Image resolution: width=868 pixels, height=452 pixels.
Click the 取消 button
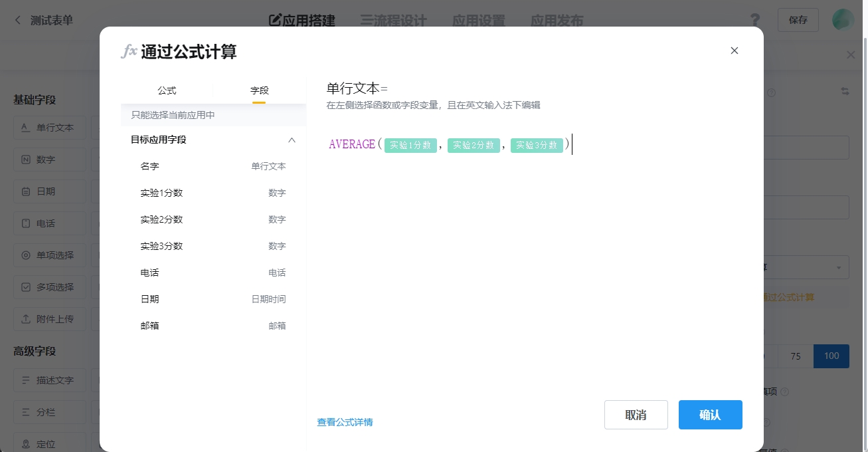[x=636, y=415]
